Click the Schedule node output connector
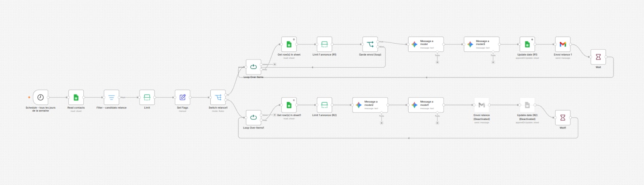The image size is (644, 185). 49,97
